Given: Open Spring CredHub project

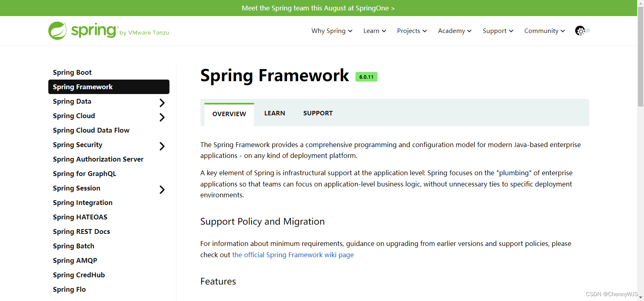Looking at the screenshot, I should 79,275.
